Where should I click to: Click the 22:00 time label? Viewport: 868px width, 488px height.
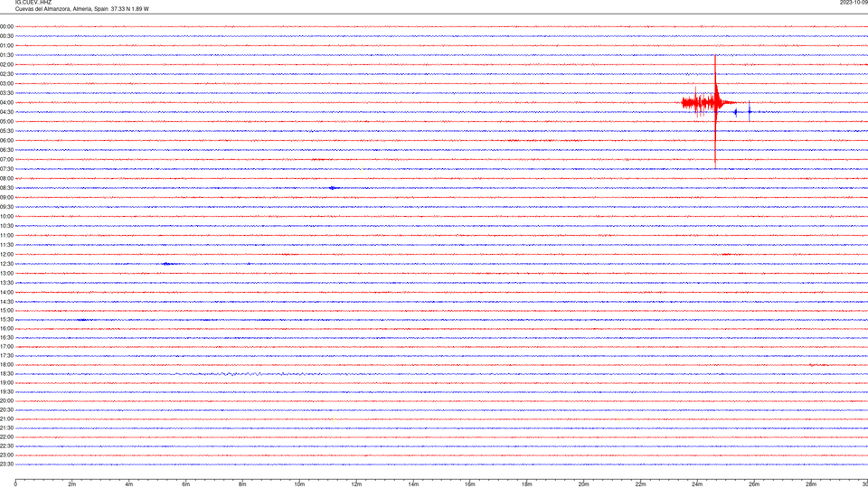(x=6, y=437)
